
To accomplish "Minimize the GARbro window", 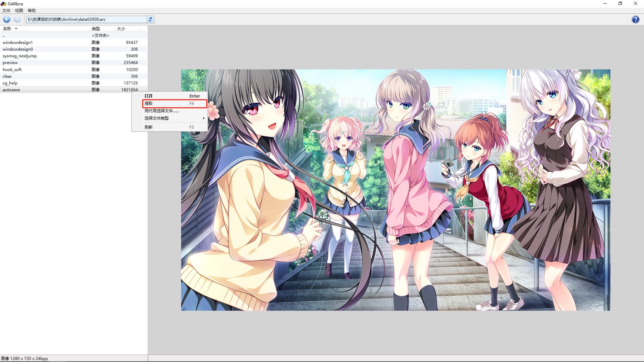I will 605,4.
